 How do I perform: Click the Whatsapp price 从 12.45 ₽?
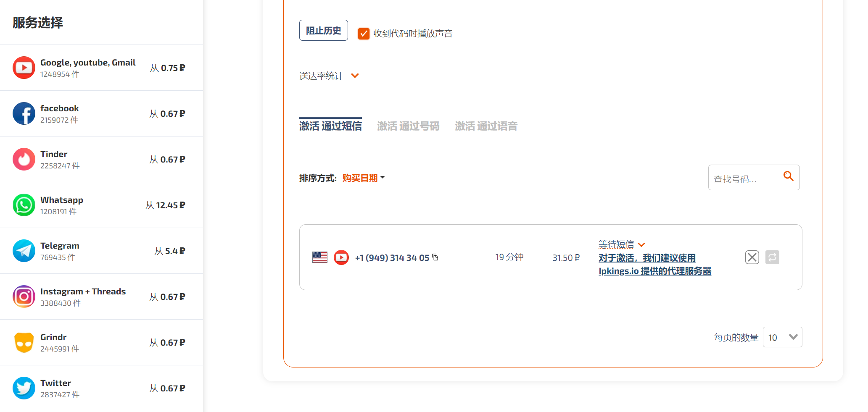pyautogui.click(x=165, y=205)
